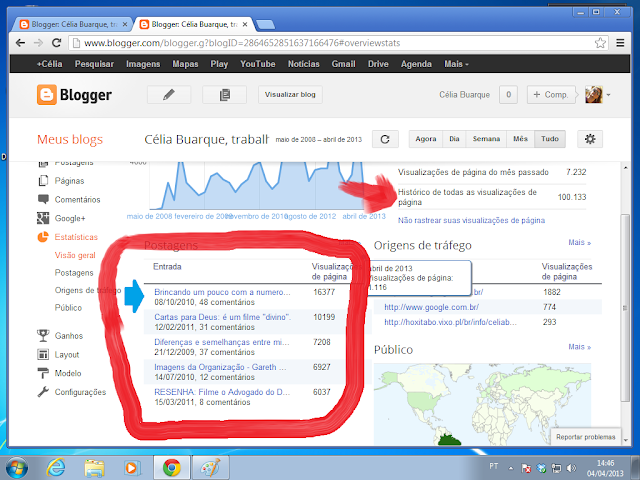The image size is (640, 480).
Task: Open Postagens under Estatísticas in the sidebar
Action: click(74, 273)
